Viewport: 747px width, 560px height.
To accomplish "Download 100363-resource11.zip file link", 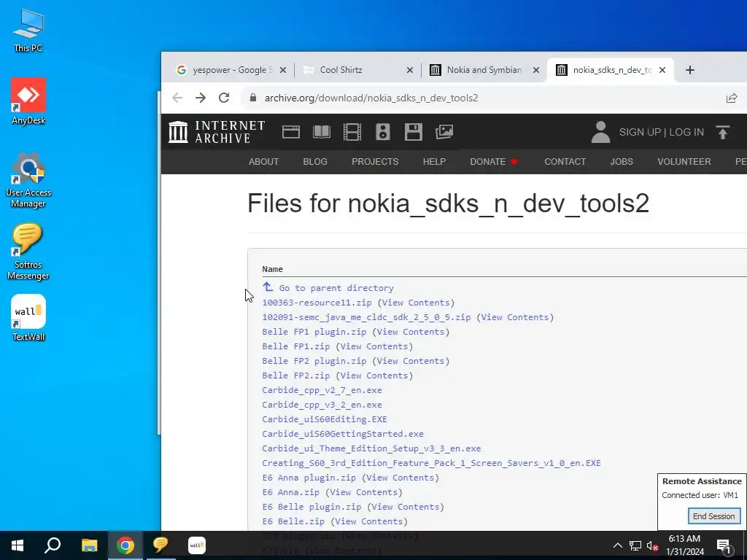I will (x=317, y=303).
